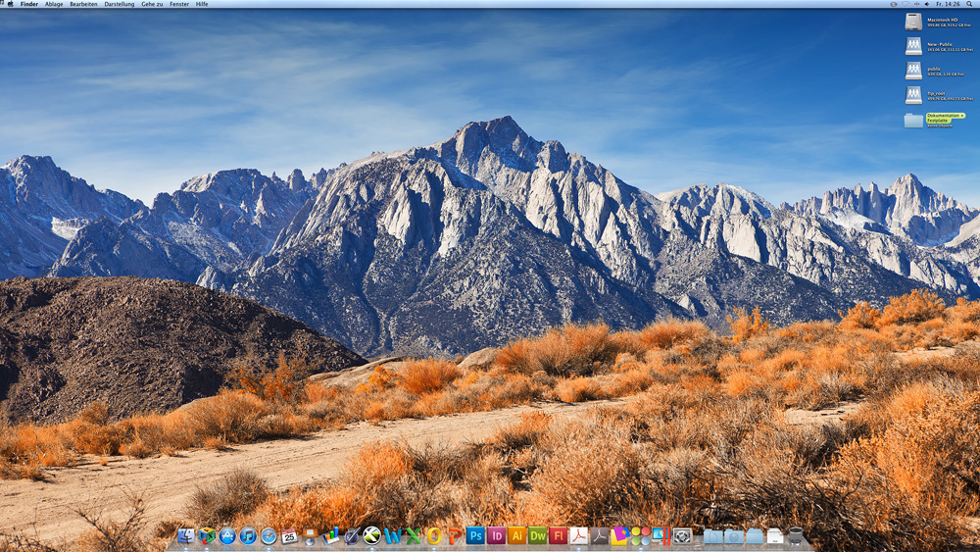Viewport: 980px width, 552px height.
Task: Open Adobe Flash from the dock
Action: 558,535
